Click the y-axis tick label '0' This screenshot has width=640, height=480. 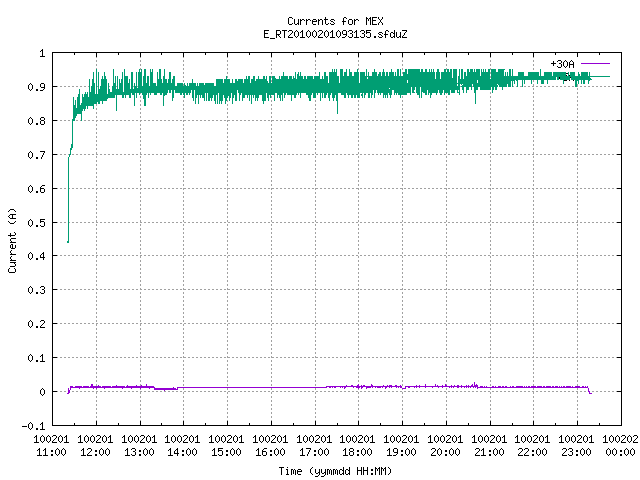42,392
